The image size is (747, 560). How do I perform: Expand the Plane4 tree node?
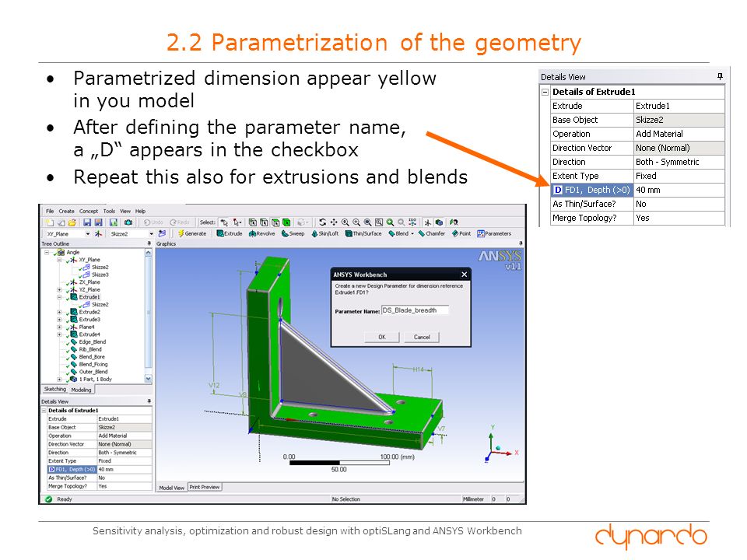60,327
